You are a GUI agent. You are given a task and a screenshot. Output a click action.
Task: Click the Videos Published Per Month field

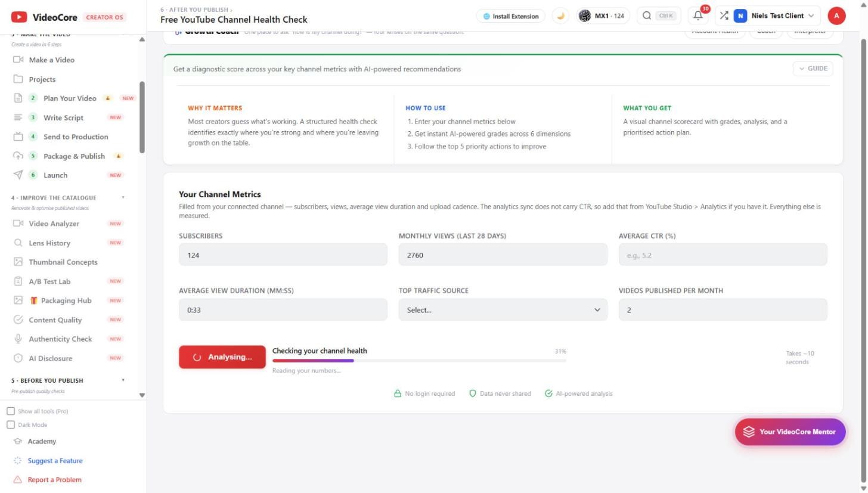(723, 310)
